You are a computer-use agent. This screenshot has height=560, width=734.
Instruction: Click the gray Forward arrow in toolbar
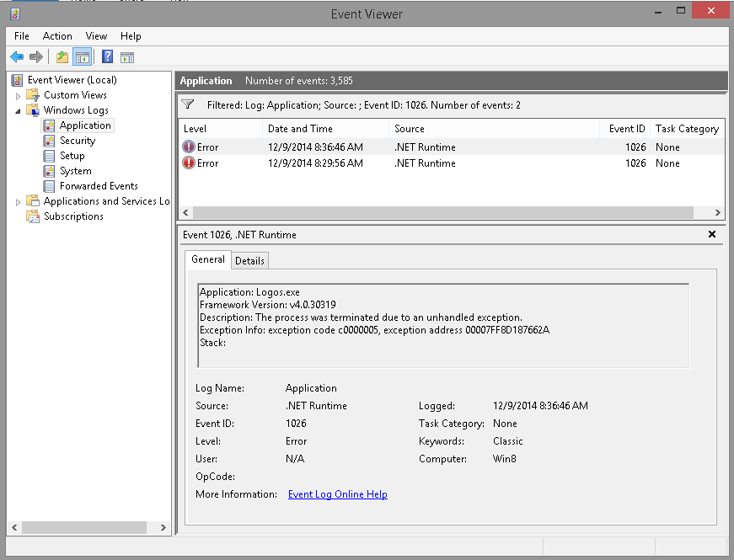coord(36,57)
